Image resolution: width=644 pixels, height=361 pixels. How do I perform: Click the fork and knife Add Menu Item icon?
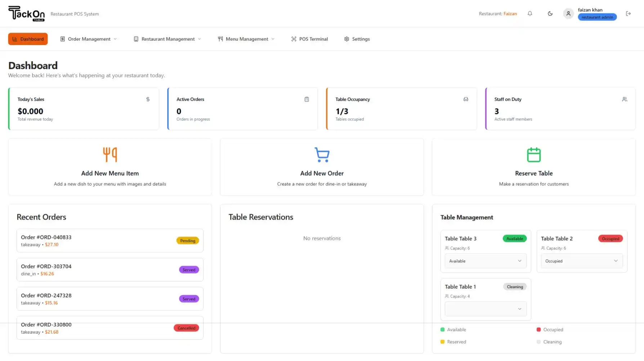[x=110, y=155]
